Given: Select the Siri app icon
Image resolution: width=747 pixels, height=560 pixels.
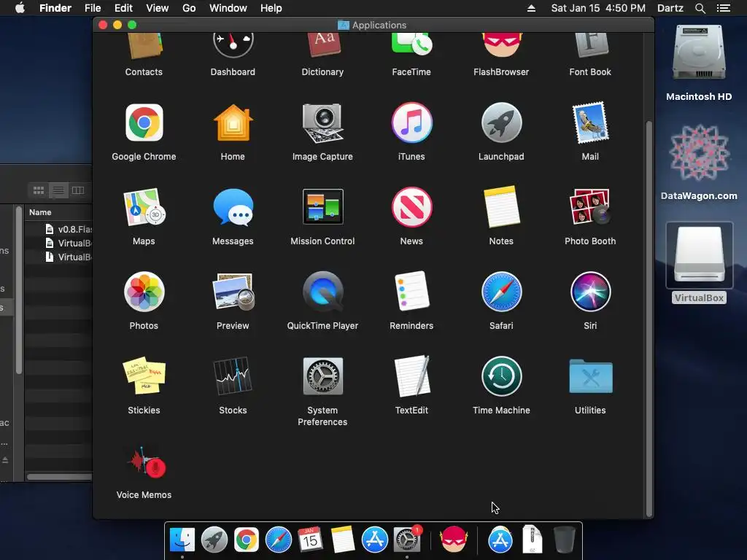Looking at the screenshot, I should pos(590,292).
